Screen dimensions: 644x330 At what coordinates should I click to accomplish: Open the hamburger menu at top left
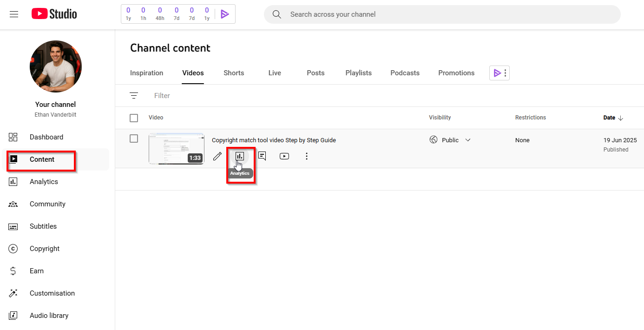[x=13, y=14]
